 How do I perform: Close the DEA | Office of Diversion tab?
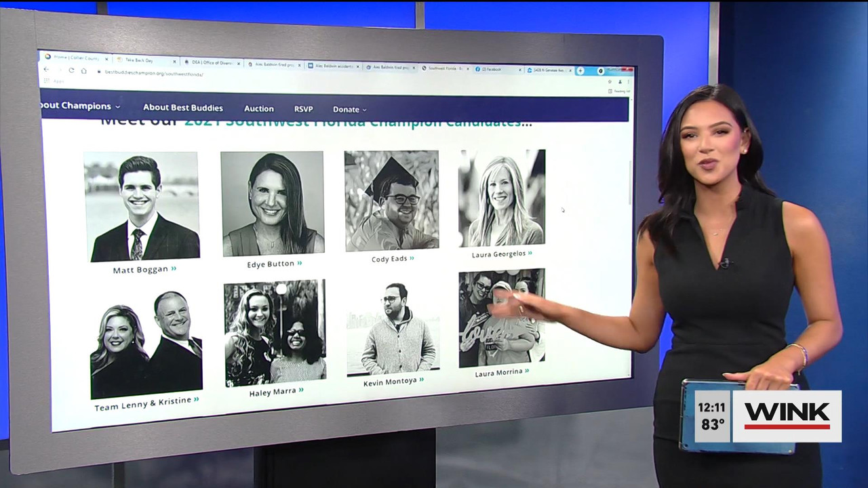pyautogui.click(x=239, y=63)
